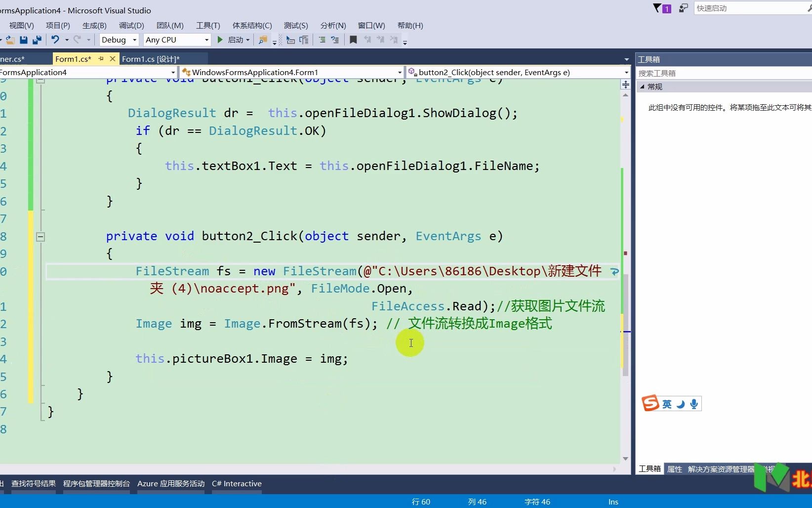Click the word-wrap glyph on the FileStream line

[x=614, y=272]
